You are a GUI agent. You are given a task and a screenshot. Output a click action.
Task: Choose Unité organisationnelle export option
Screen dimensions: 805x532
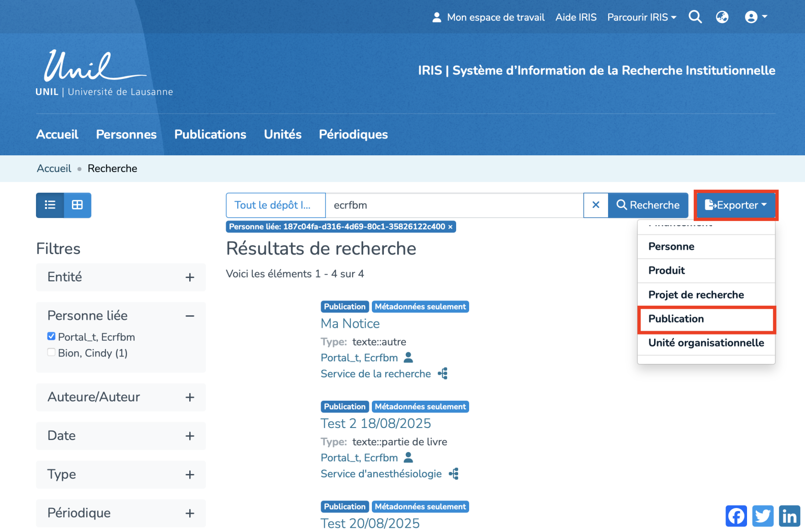coord(706,343)
